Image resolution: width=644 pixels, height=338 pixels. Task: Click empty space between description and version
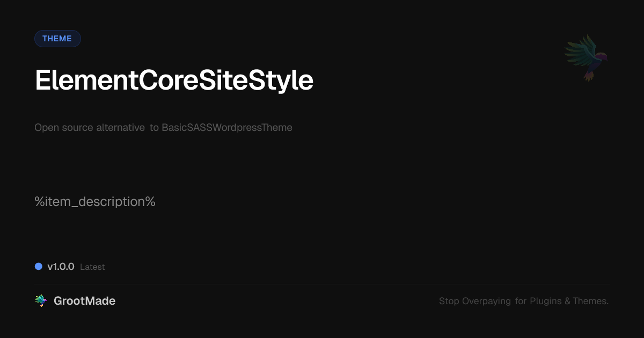tap(322, 236)
